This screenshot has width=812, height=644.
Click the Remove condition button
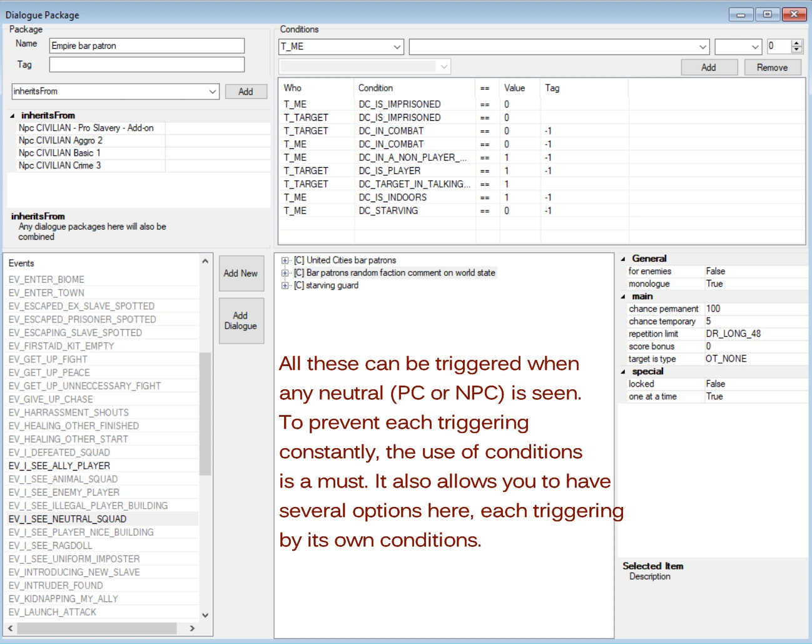coord(773,68)
